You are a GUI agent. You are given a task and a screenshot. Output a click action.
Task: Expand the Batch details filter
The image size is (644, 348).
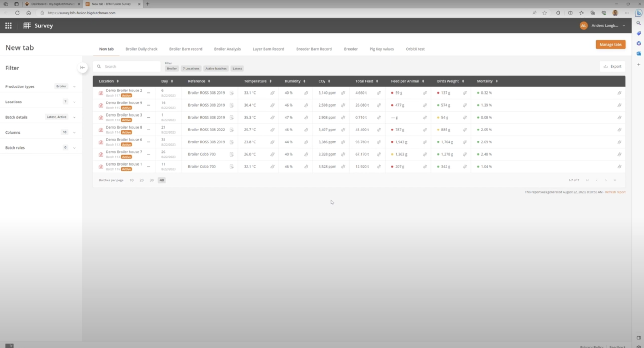point(74,117)
